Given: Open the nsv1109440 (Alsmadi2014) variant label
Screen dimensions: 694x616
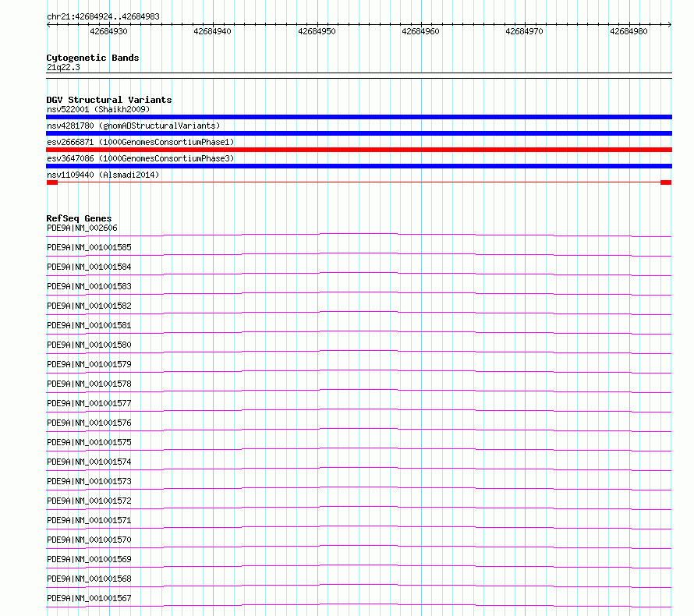Looking at the screenshot, I should 103,175.
